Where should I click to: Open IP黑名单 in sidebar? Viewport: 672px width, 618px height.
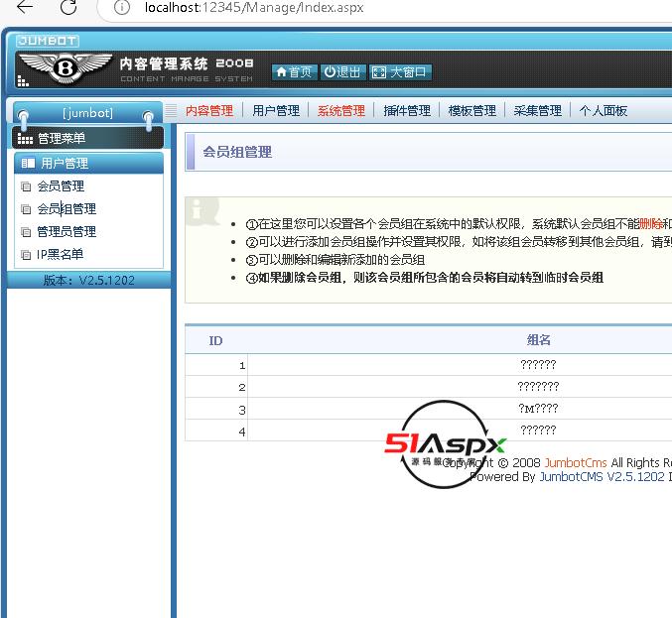click(60, 254)
